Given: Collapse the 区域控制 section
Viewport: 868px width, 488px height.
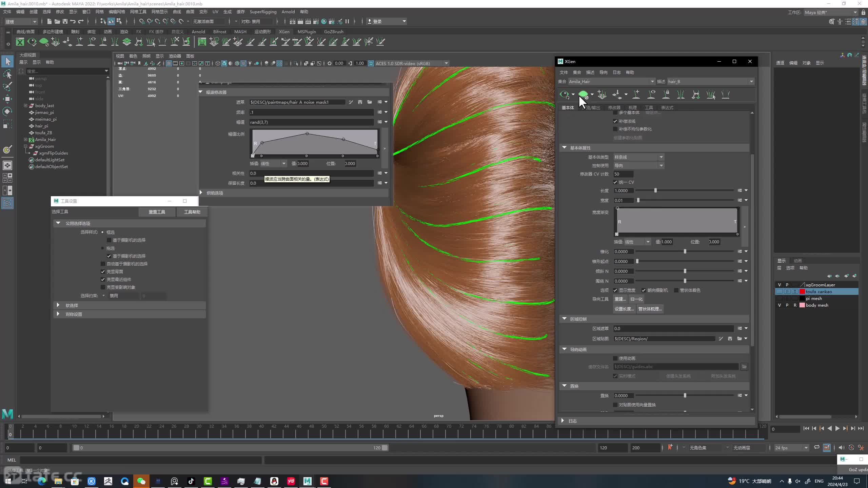Looking at the screenshot, I should [564, 319].
